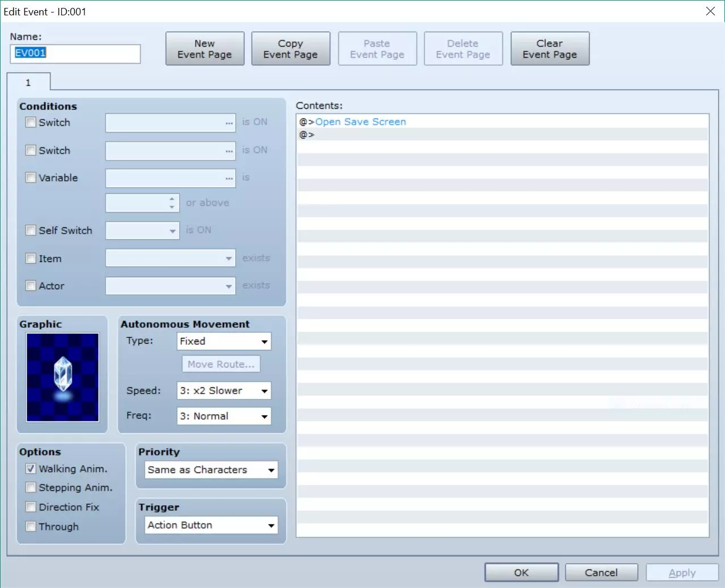Enable the first Switch condition checkbox

click(x=31, y=122)
